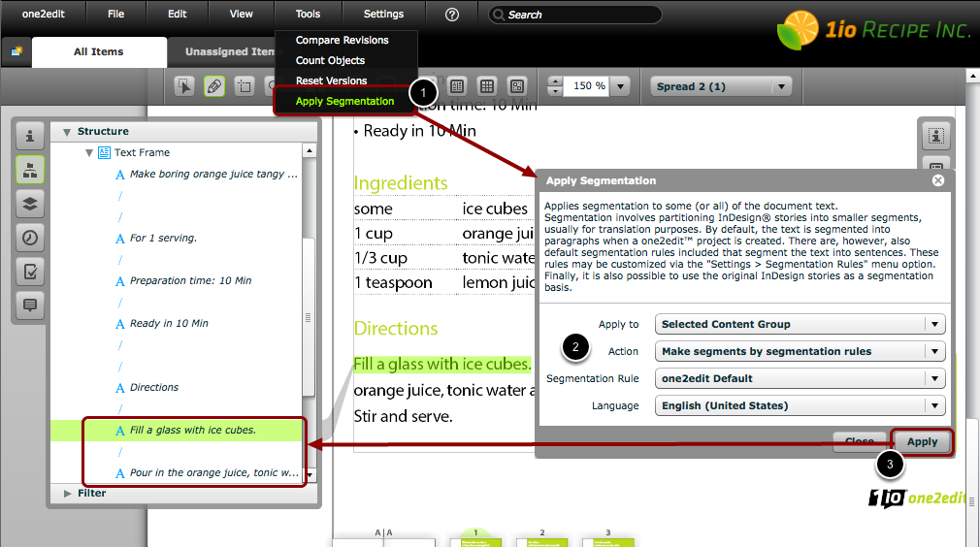This screenshot has width=980, height=547.
Task: Click the page 1 thumbnail
Action: point(475,542)
